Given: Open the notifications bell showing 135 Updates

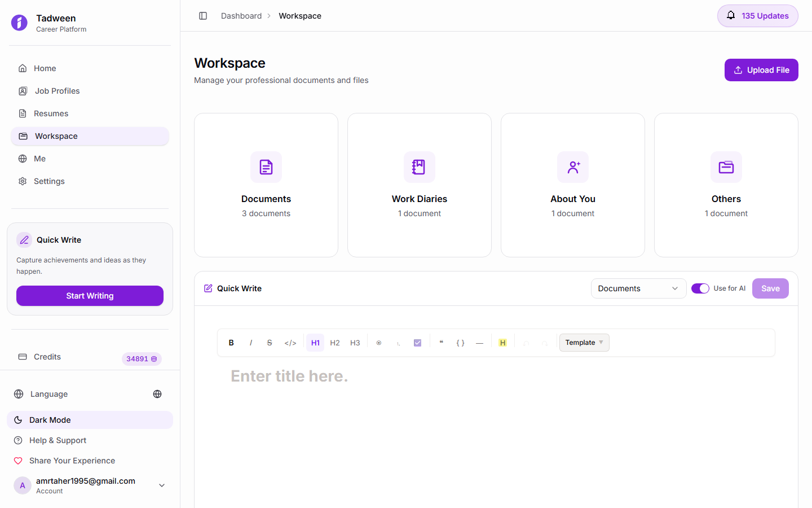Looking at the screenshot, I should coord(757,16).
